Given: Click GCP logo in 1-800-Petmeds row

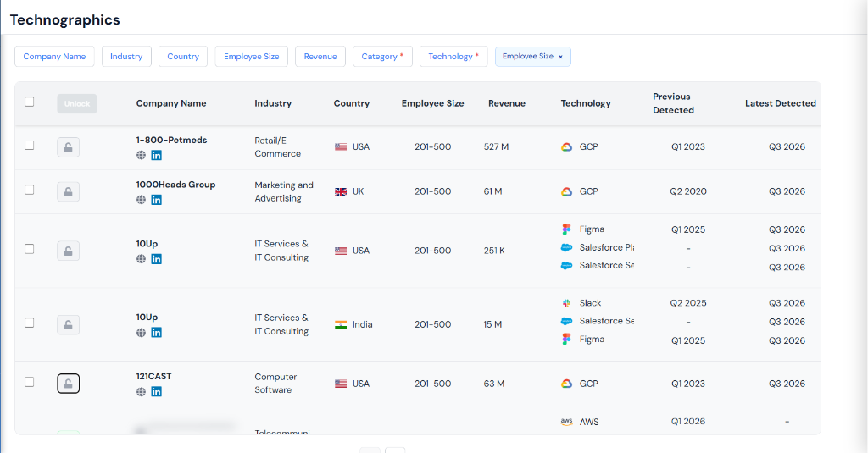Looking at the screenshot, I should point(566,147).
